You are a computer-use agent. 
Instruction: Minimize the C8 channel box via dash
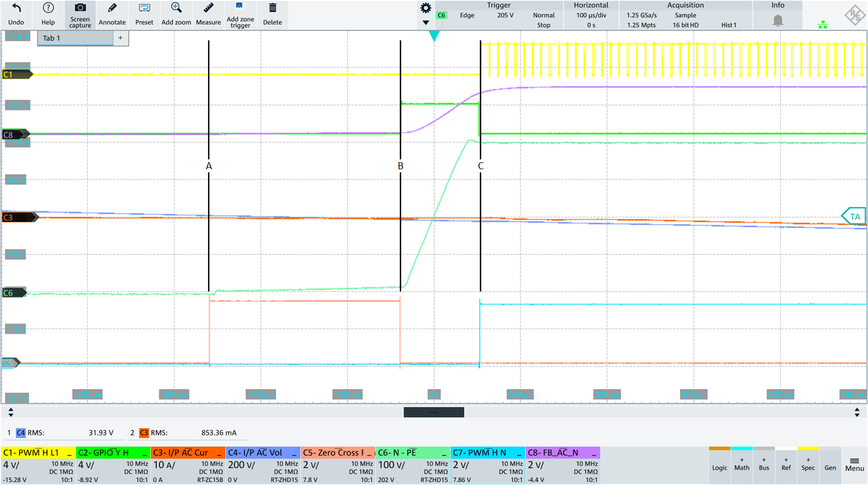click(594, 454)
